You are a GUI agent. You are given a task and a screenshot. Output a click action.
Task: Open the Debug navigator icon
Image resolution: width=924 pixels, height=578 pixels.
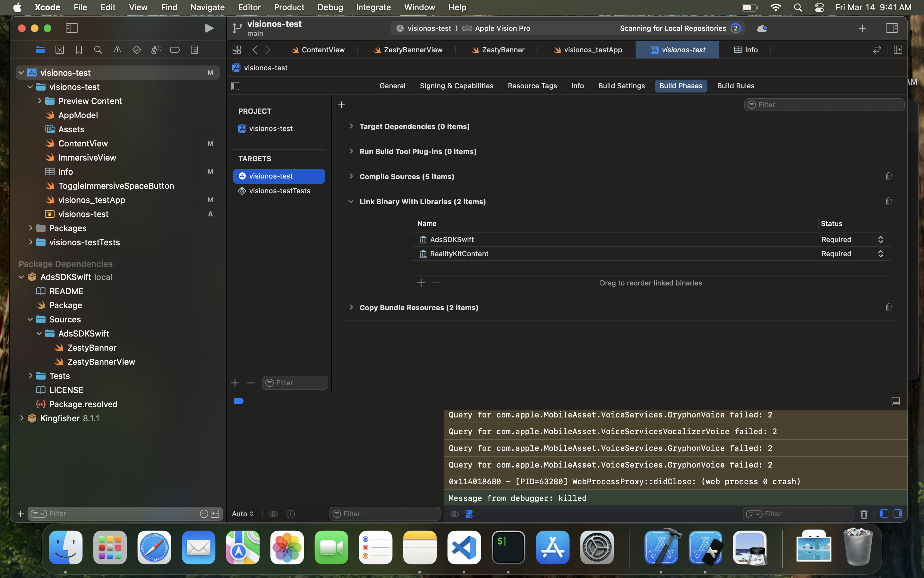pos(156,50)
